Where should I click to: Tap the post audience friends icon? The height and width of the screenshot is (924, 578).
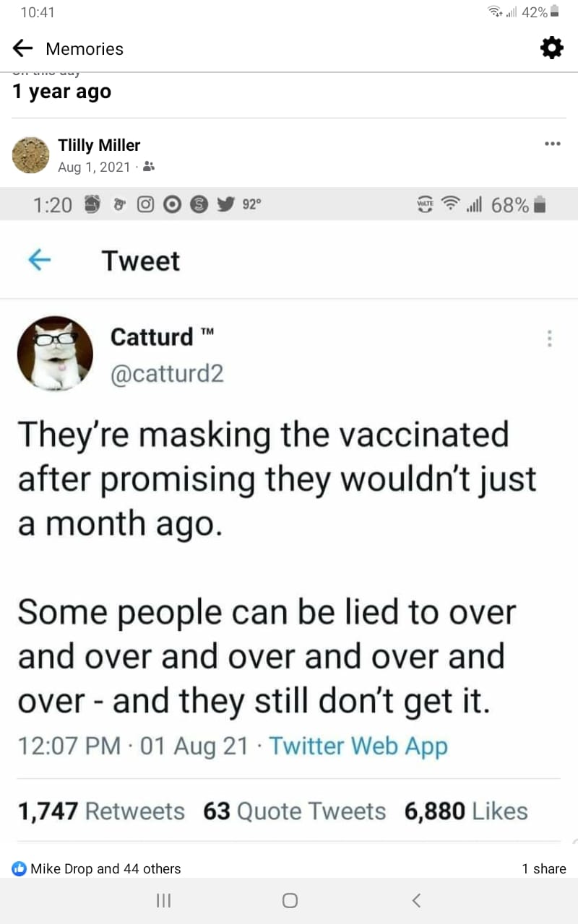(x=148, y=167)
